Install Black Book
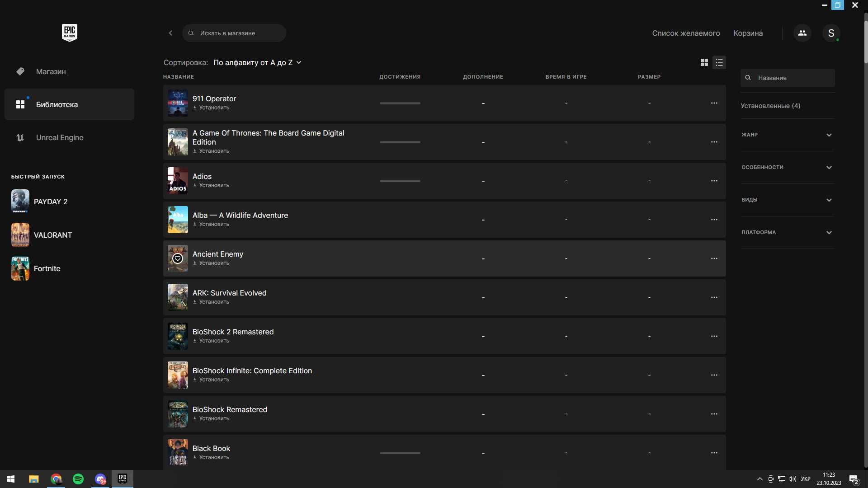The width and height of the screenshot is (868, 488). pyautogui.click(x=211, y=457)
